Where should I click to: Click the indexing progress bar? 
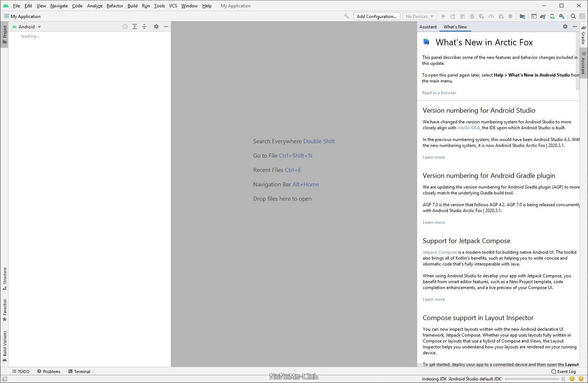tap(532, 379)
